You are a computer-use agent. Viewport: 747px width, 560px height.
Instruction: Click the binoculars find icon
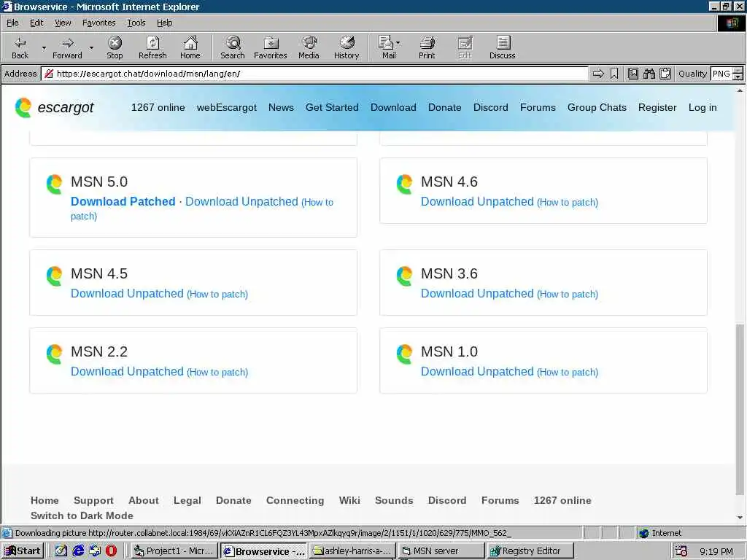click(x=649, y=74)
